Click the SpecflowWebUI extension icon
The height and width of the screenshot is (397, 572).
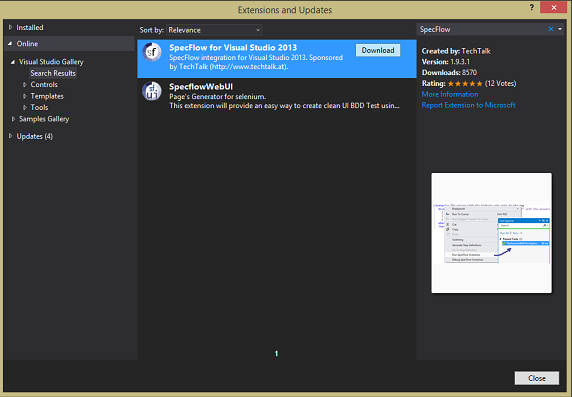[x=152, y=91]
